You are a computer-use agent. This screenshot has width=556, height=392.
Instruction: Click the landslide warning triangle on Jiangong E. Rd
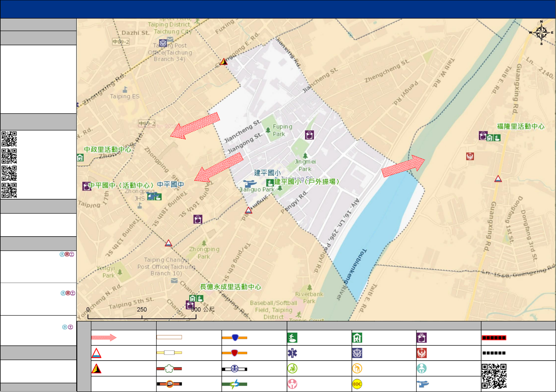[x=223, y=61]
